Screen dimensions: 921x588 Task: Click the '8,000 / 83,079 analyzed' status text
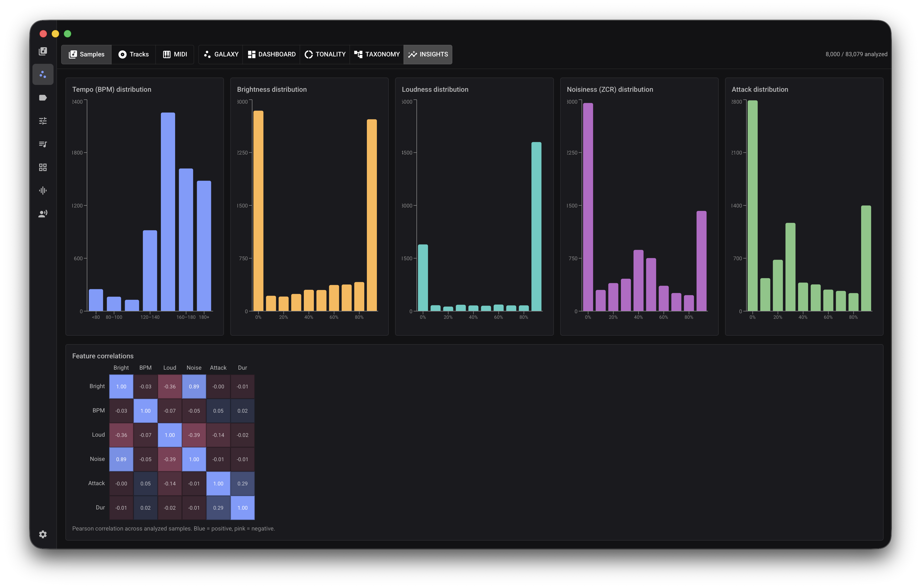point(856,54)
